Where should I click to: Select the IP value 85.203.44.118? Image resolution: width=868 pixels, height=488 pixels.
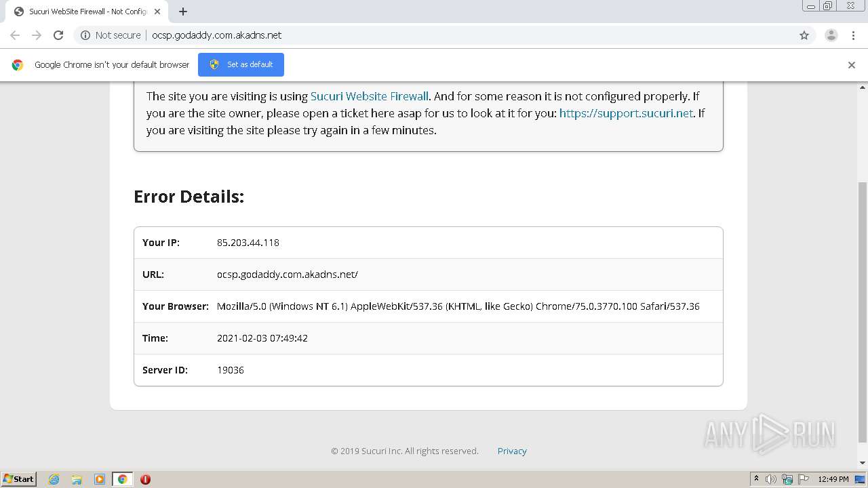pyautogui.click(x=248, y=243)
